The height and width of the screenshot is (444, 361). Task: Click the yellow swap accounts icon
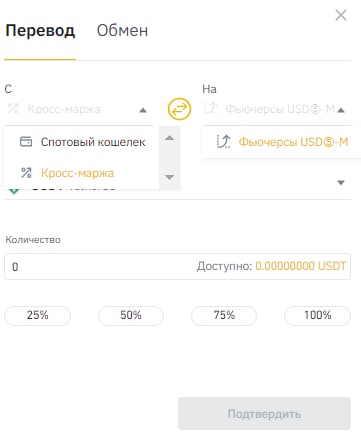point(179,109)
